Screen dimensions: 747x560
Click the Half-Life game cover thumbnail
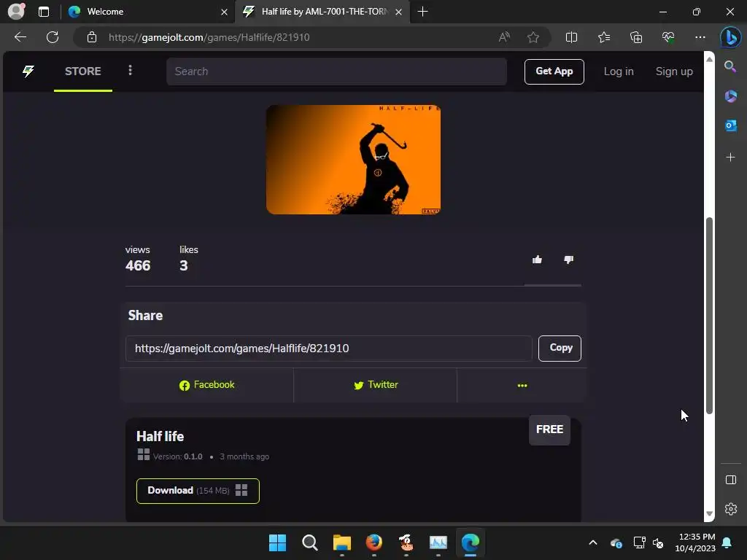[x=353, y=160]
